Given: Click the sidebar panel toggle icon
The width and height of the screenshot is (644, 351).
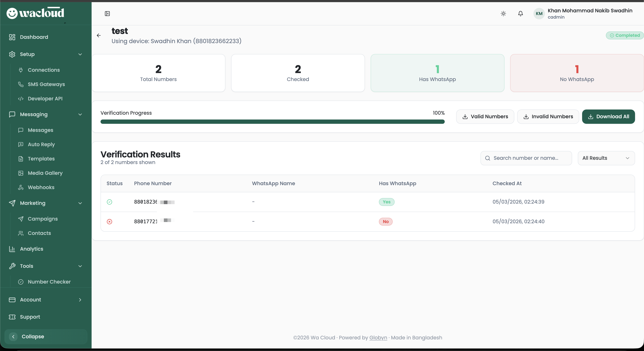Looking at the screenshot, I should 107,13.
